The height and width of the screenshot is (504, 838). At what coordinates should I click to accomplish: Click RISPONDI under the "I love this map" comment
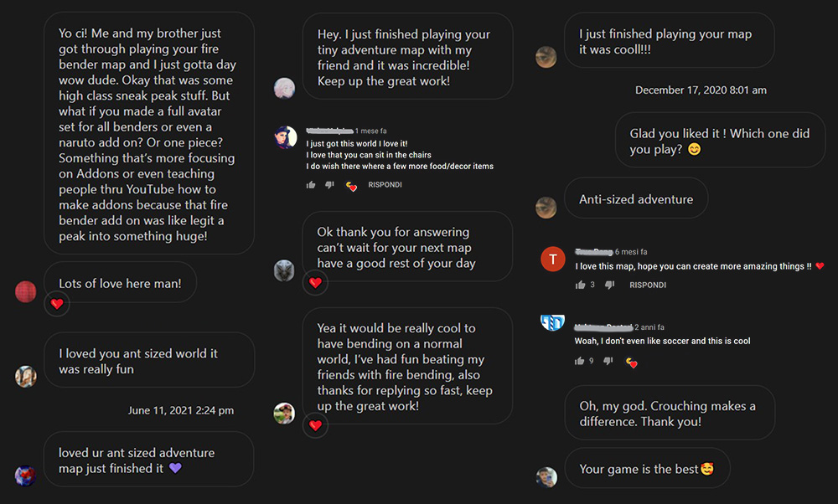pos(647,285)
